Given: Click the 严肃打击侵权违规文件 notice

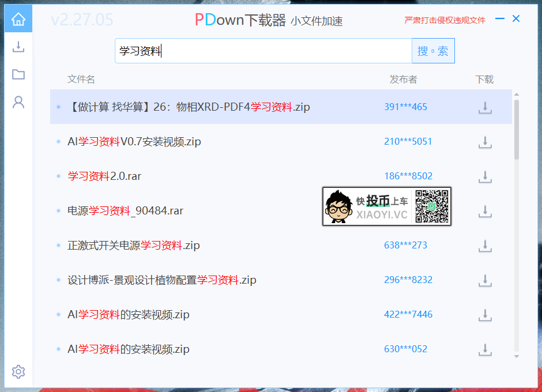Looking at the screenshot, I should click(x=445, y=20).
